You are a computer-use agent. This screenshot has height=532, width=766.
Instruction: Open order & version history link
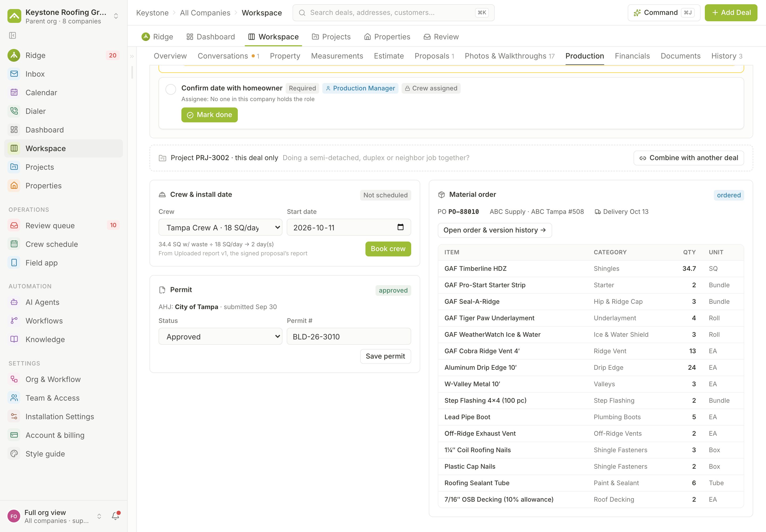495,230
